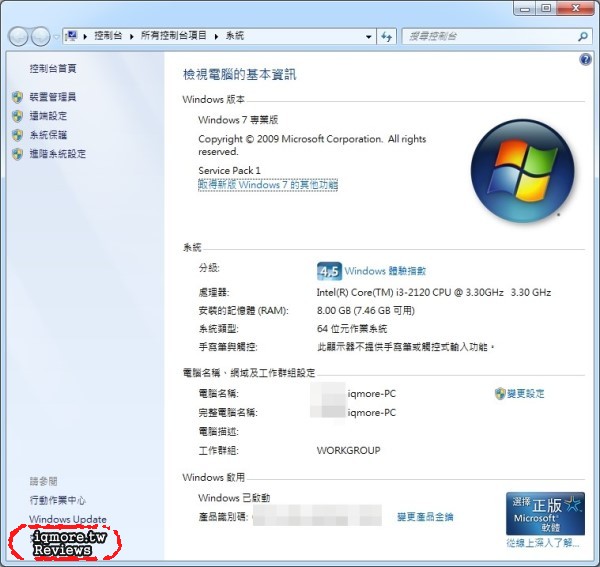Click 取得新版 Windows 7 的其他功能 link
This screenshot has height=567, width=600.
coord(268,185)
